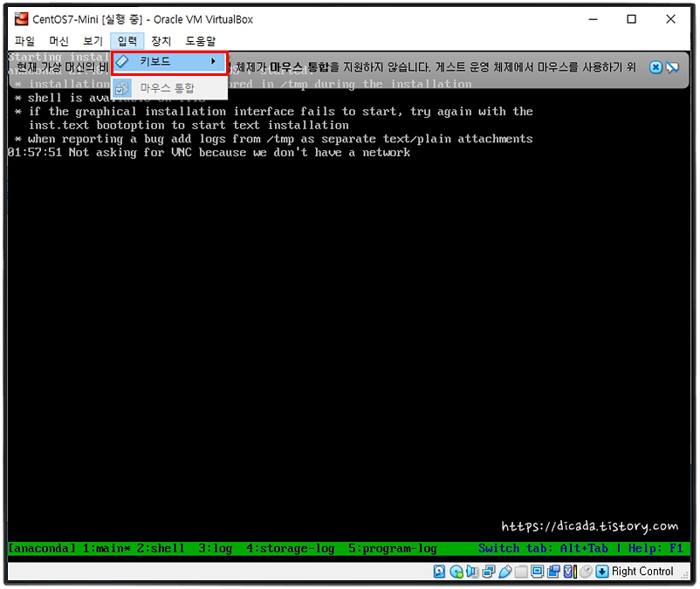Click the USB devices status icon
700x589 pixels.
[504, 572]
